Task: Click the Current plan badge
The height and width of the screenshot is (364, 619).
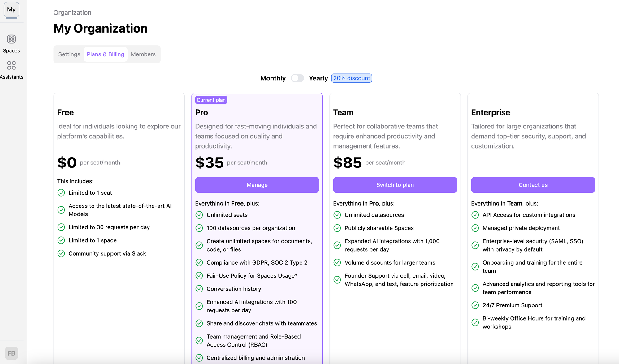Action: pyautogui.click(x=211, y=100)
